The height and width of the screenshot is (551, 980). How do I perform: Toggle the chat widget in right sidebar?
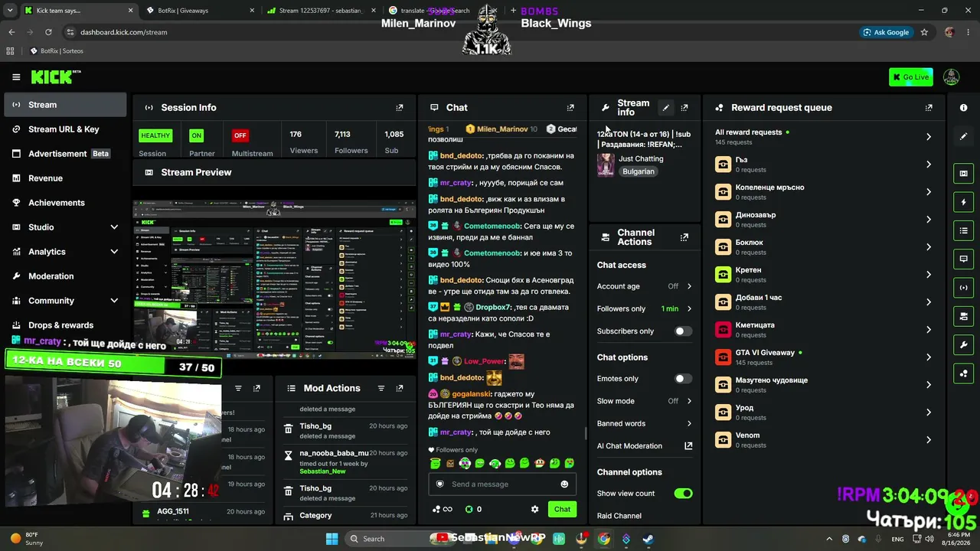(963, 259)
